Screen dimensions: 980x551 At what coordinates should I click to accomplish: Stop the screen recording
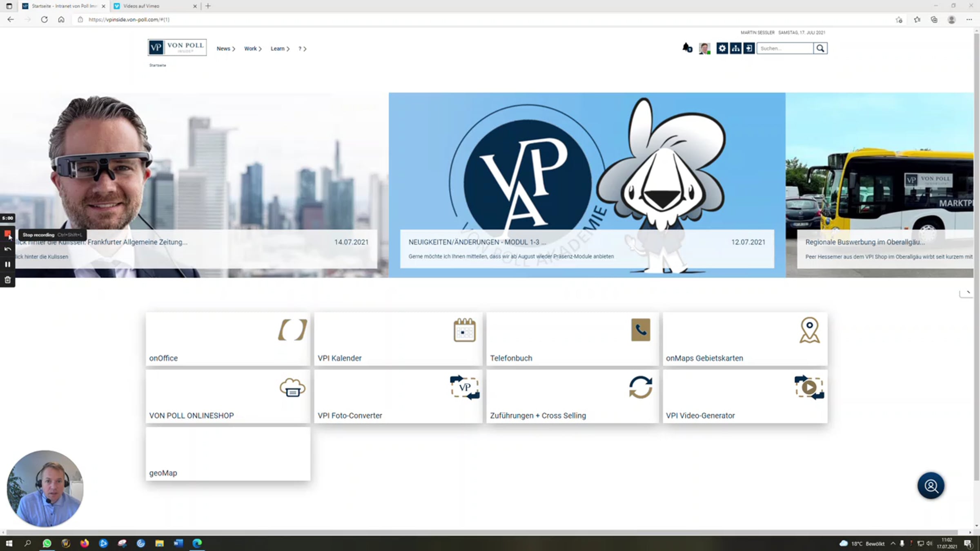click(7, 234)
